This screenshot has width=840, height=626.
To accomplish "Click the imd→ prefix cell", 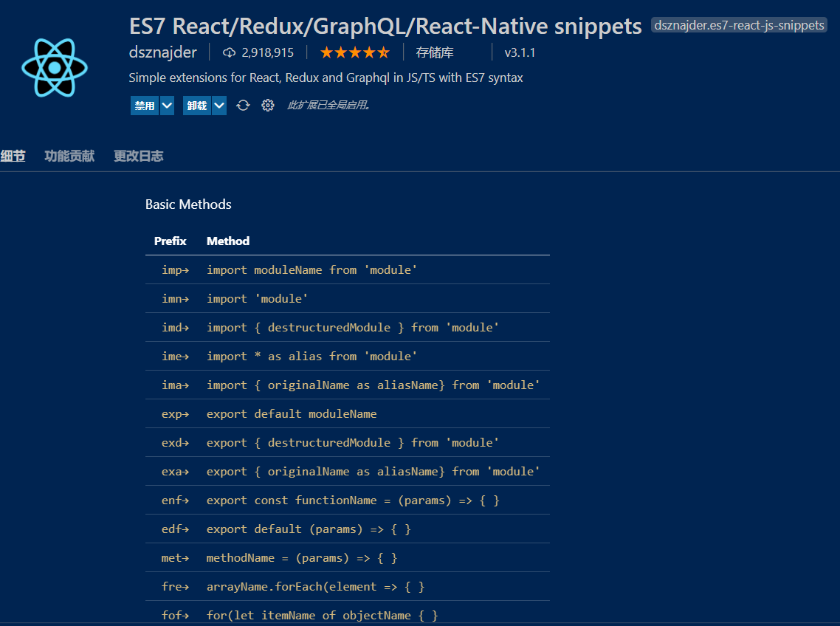I will [x=176, y=328].
